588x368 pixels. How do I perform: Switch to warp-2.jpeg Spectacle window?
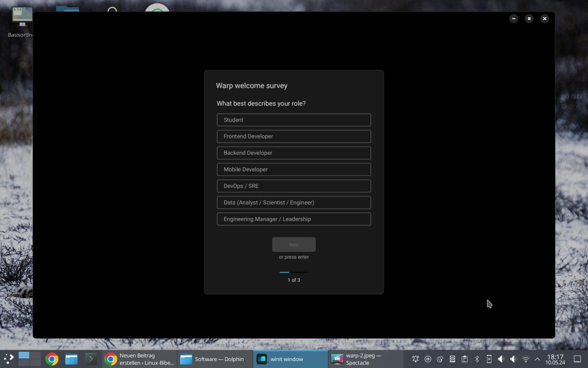[366, 359]
